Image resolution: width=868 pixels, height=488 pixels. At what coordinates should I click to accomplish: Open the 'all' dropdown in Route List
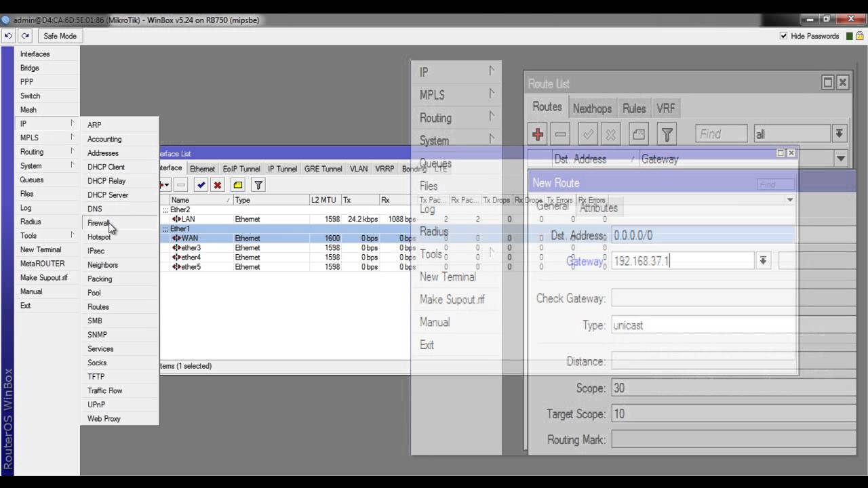pos(840,134)
